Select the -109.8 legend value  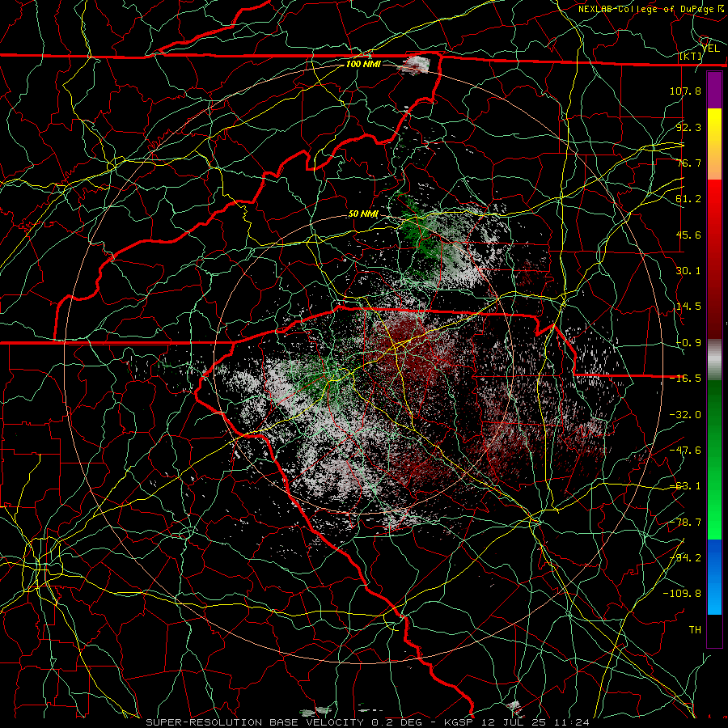tap(682, 594)
